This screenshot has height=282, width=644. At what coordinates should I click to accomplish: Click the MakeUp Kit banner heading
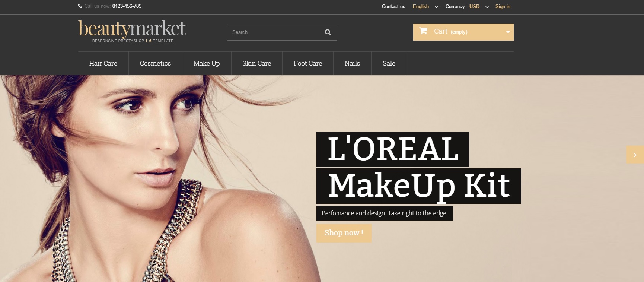click(419, 186)
